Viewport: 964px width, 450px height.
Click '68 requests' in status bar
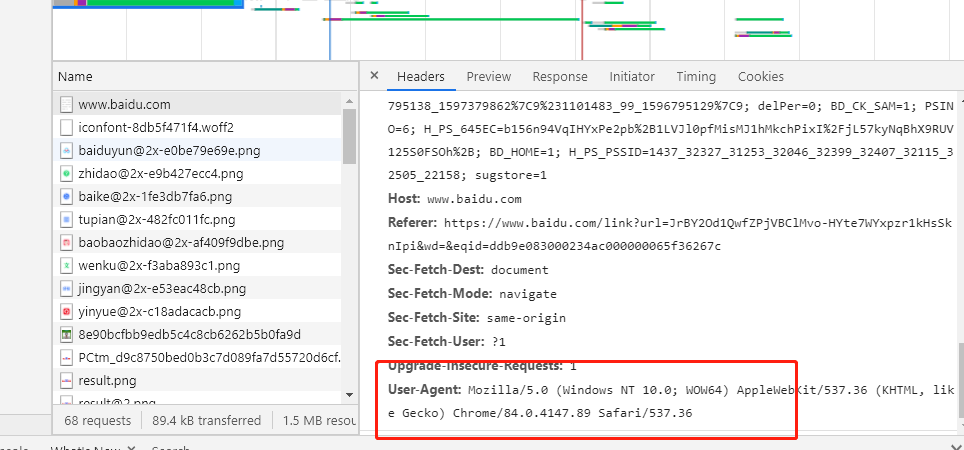[x=97, y=420]
